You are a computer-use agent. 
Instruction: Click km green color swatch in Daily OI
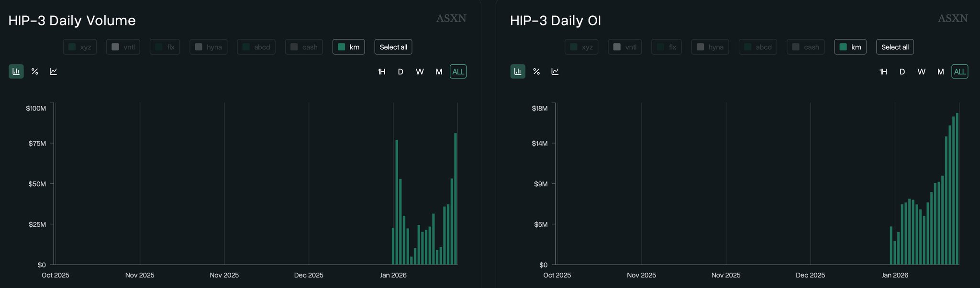pyautogui.click(x=843, y=47)
